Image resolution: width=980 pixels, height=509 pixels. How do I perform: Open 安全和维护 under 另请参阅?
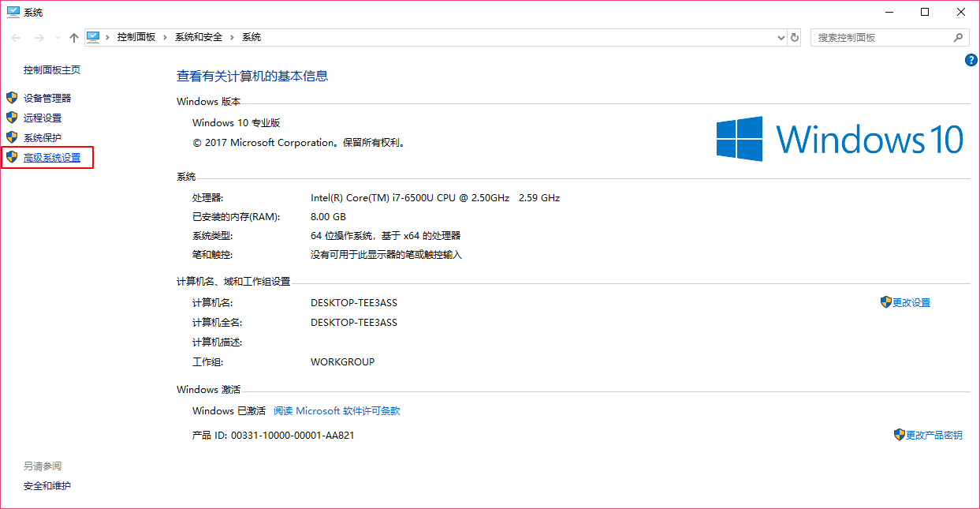[47, 486]
